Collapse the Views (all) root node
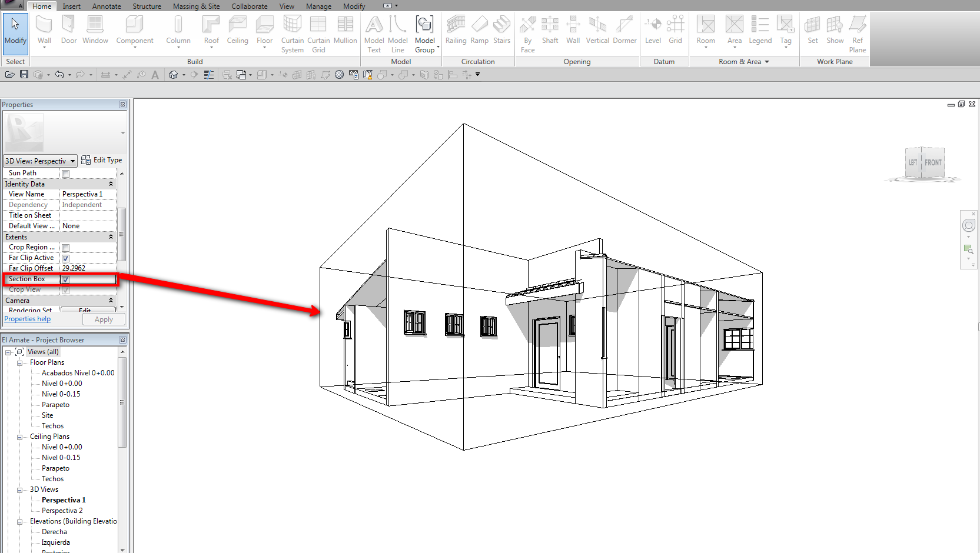 tap(8, 352)
